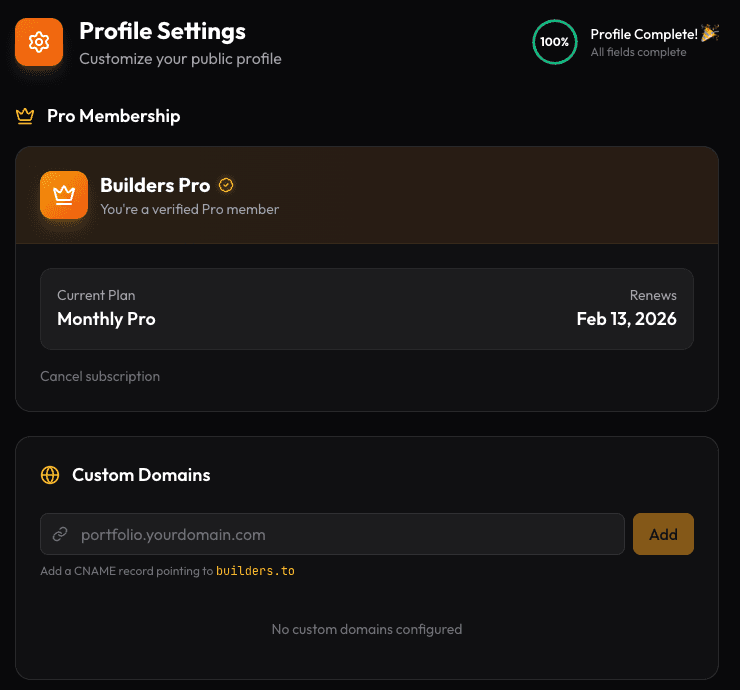Click the No custom domains configured message
Screen dimensions: 740x690
[x=367, y=629]
